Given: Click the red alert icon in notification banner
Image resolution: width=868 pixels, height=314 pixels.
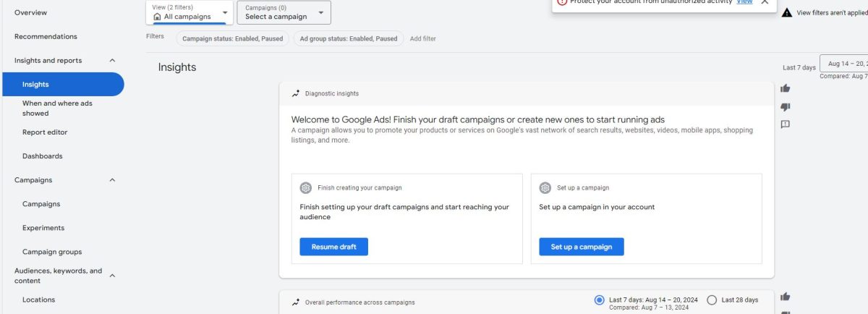Looking at the screenshot, I should [x=562, y=2].
